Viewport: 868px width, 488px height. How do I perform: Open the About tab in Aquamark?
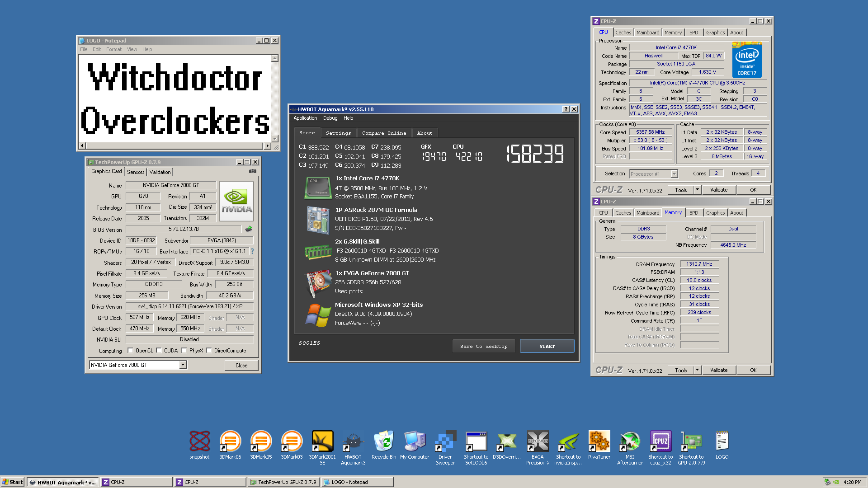[x=425, y=133]
